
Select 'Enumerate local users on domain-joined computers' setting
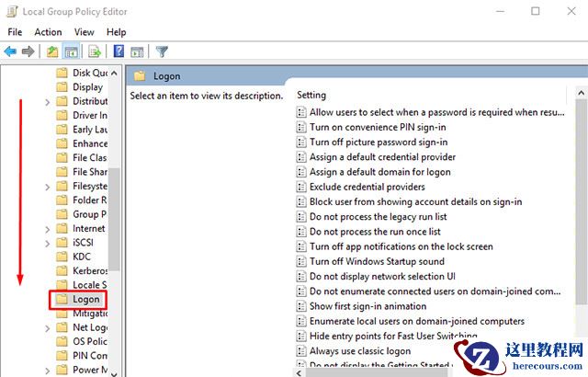coord(411,321)
